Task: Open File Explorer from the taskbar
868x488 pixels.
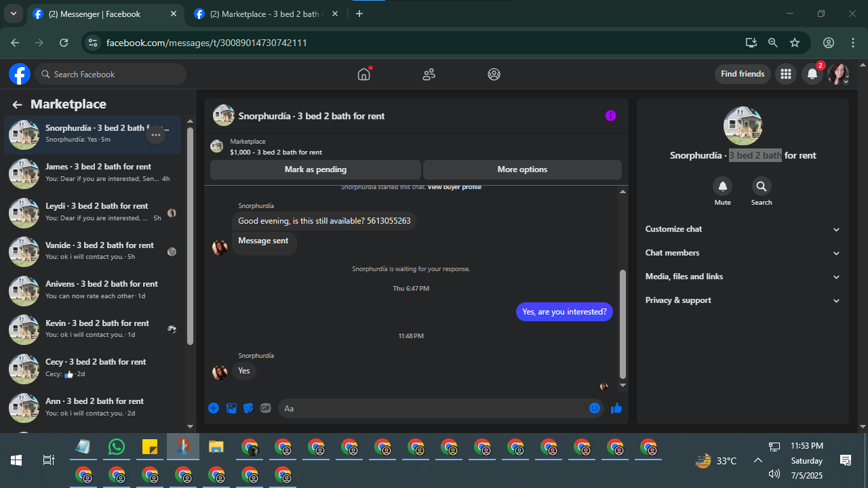Action: pyautogui.click(x=216, y=447)
